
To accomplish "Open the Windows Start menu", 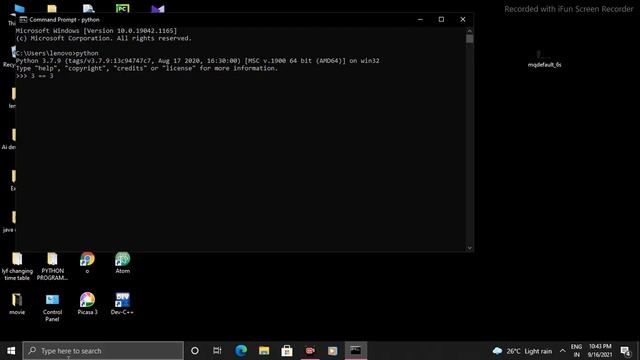I will click(11, 351).
